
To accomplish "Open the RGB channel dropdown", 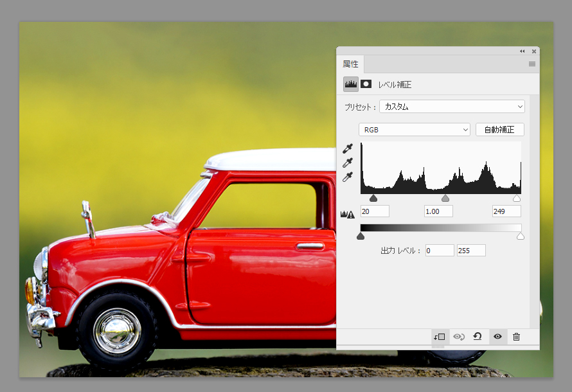I will [415, 129].
